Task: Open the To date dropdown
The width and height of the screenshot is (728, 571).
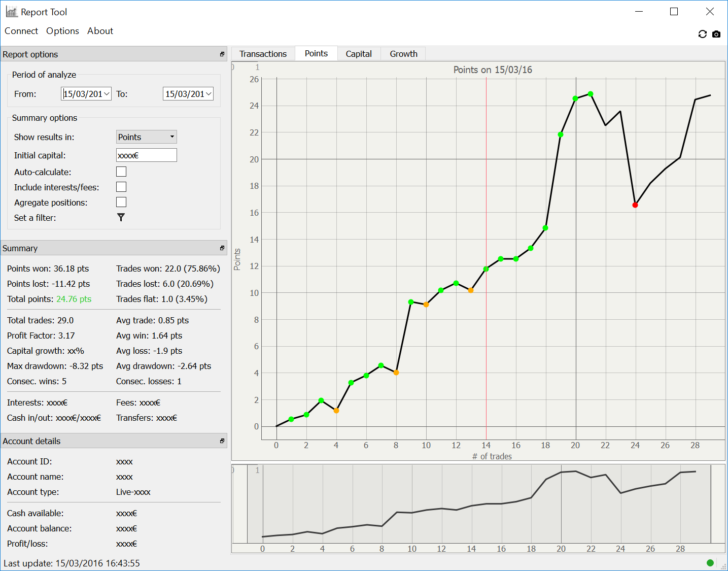Action: pos(209,94)
